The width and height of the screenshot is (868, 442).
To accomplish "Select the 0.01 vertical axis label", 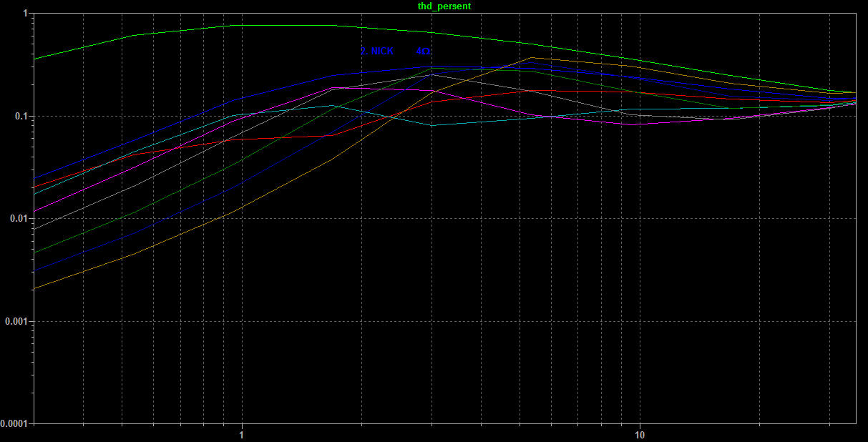I will pos(19,219).
